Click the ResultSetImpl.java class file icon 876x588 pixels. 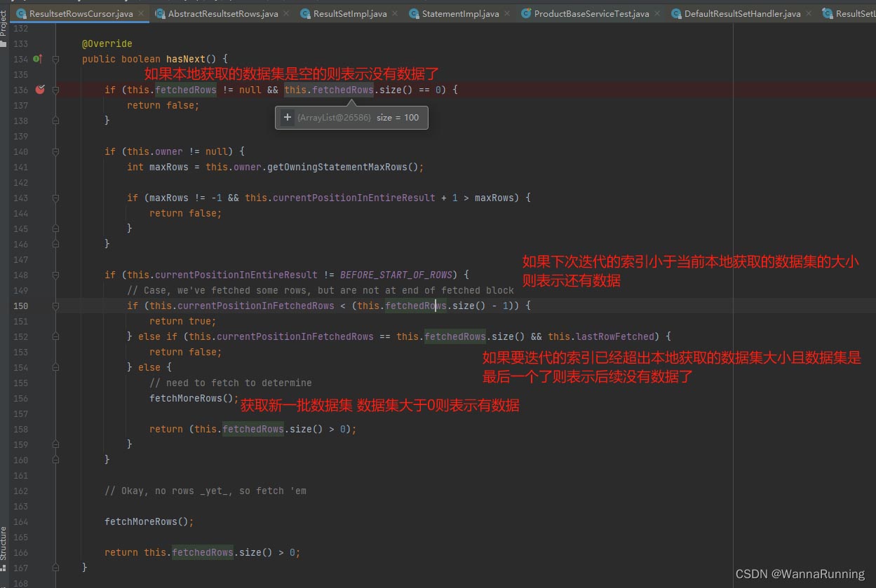point(306,13)
